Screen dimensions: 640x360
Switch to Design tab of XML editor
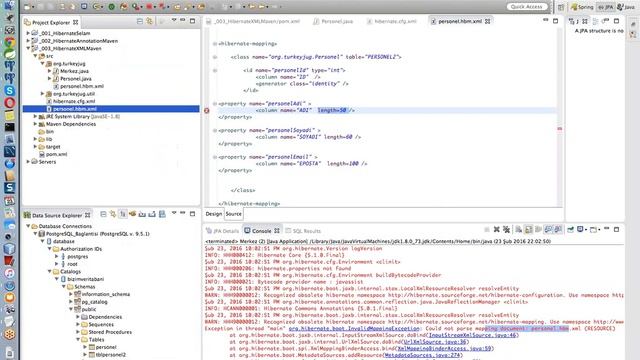tap(213, 214)
